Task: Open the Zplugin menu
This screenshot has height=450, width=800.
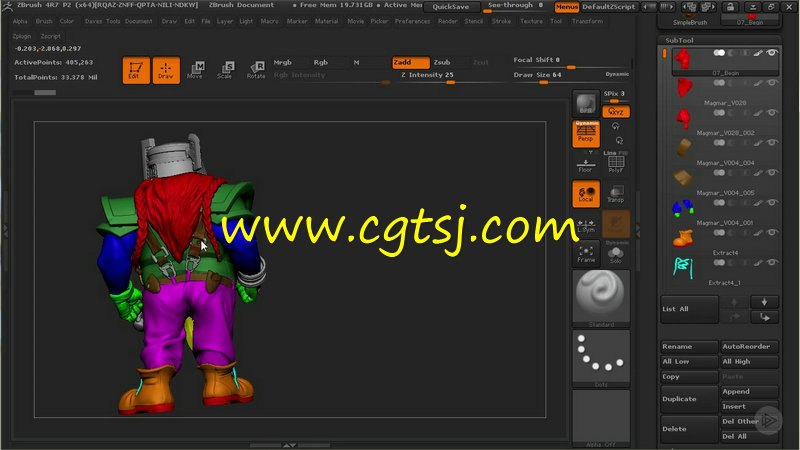Action: 22,36
